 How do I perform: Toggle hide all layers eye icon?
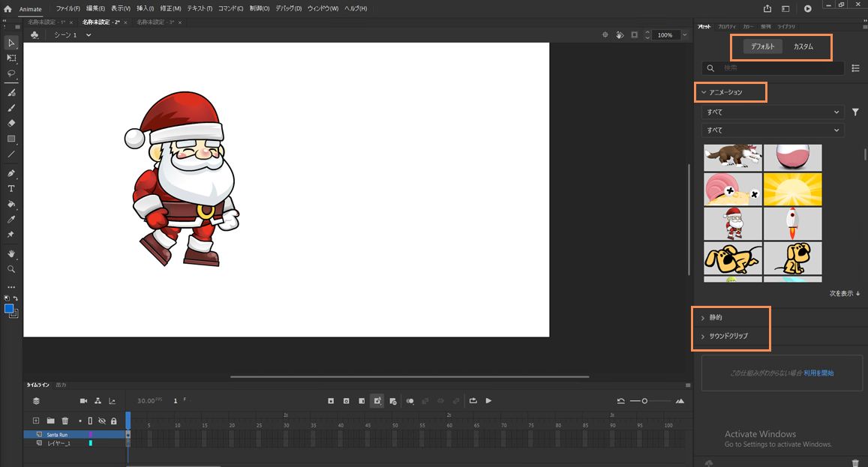pos(102,421)
